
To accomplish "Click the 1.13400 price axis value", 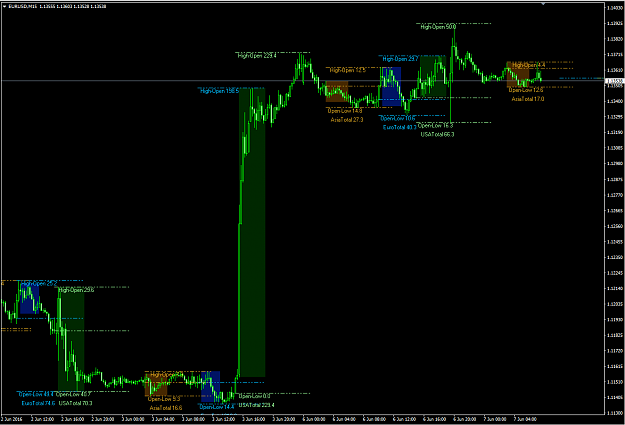I will pyautogui.click(x=615, y=101).
